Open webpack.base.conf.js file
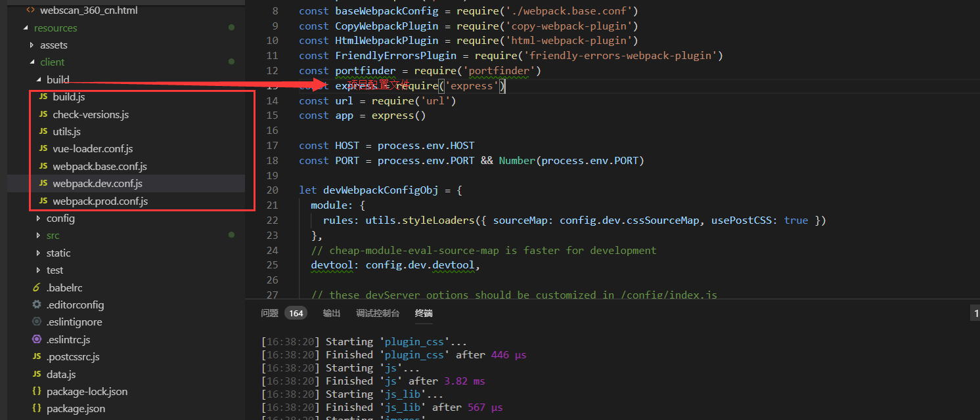The width and height of the screenshot is (980, 420). (100, 166)
